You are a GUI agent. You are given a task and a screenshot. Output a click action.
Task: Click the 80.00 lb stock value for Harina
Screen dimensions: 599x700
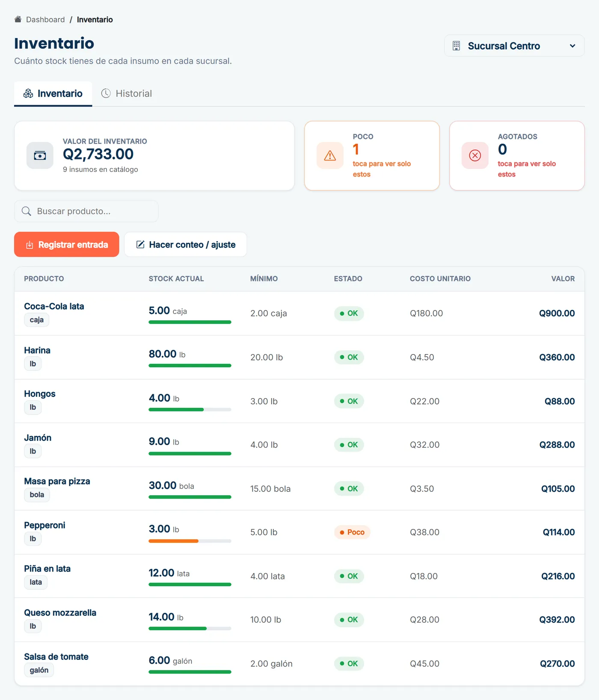coord(167,354)
